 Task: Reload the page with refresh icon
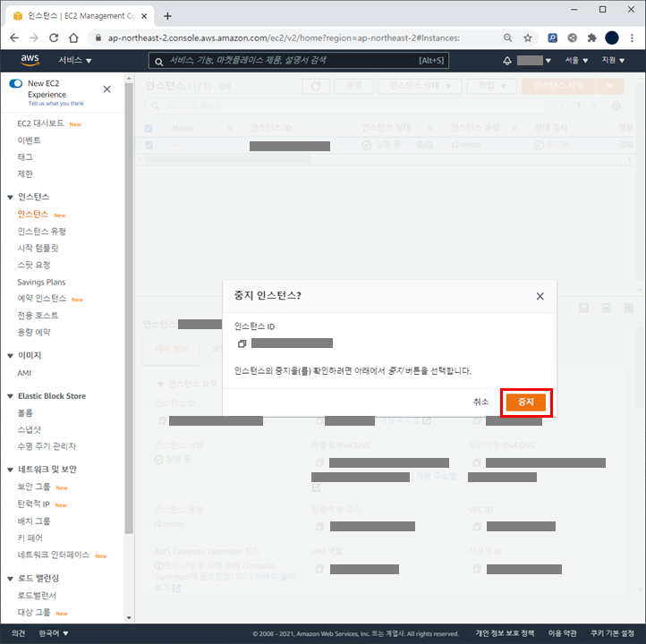pos(54,38)
